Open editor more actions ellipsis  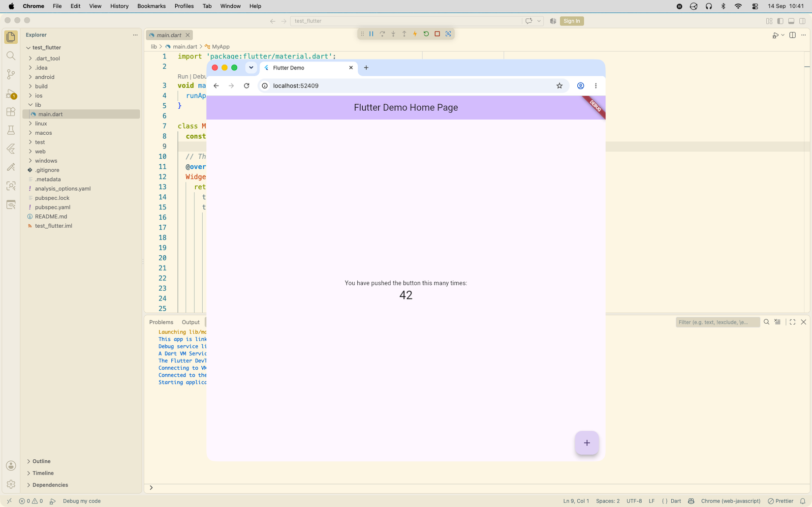pos(804,35)
